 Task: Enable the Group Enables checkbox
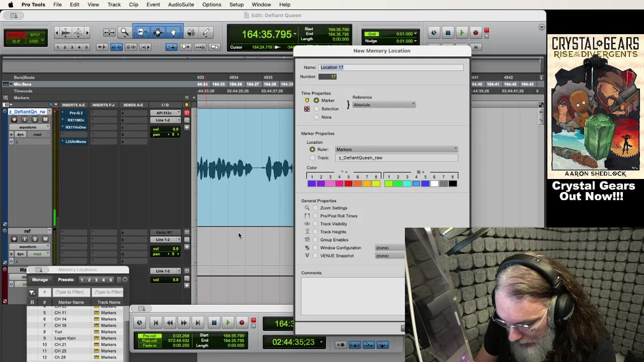click(x=315, y=240)
